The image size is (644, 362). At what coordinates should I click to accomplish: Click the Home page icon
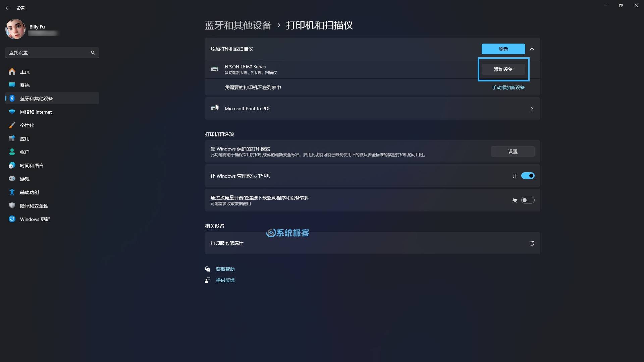point(12,71)
